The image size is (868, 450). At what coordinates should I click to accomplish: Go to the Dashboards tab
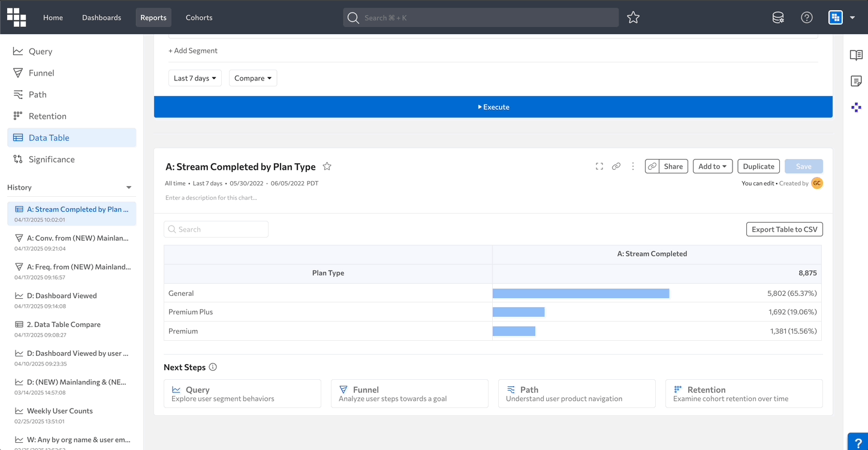(x=101, y=17)
